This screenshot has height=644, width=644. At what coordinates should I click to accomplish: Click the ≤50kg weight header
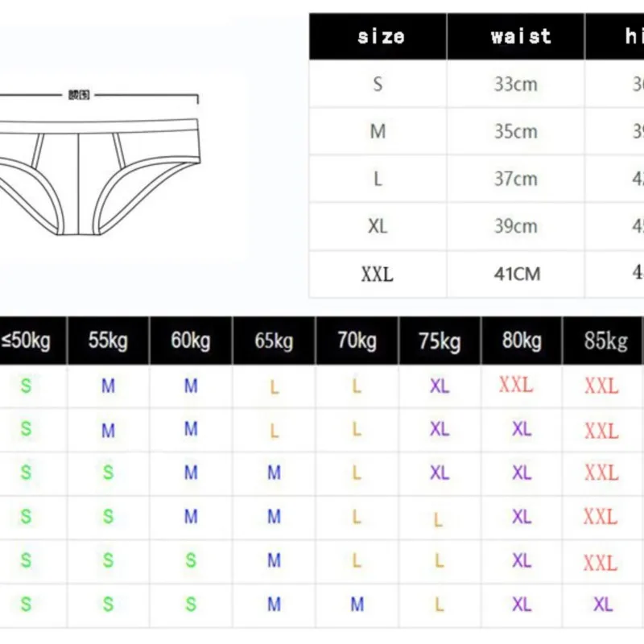click(x=27, y=341)
